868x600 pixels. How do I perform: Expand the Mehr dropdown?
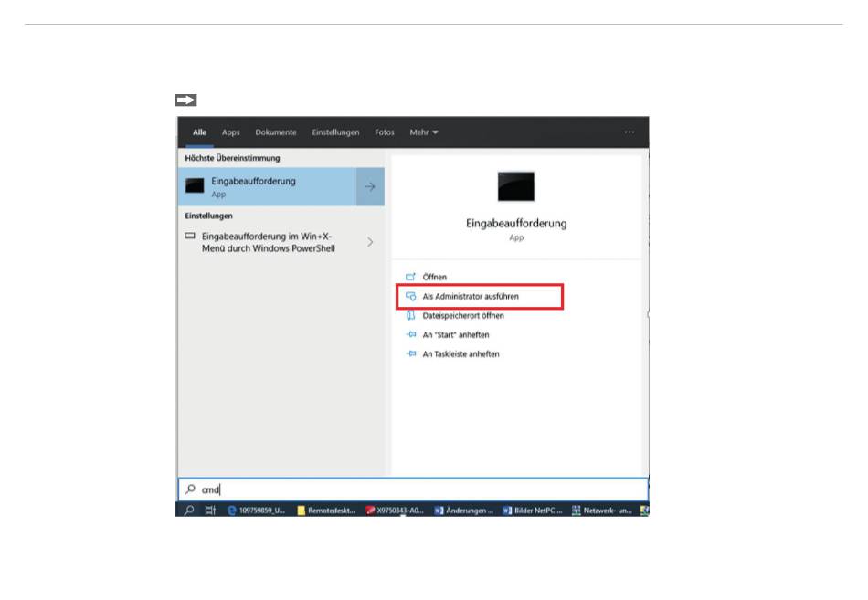coord(423,132)
